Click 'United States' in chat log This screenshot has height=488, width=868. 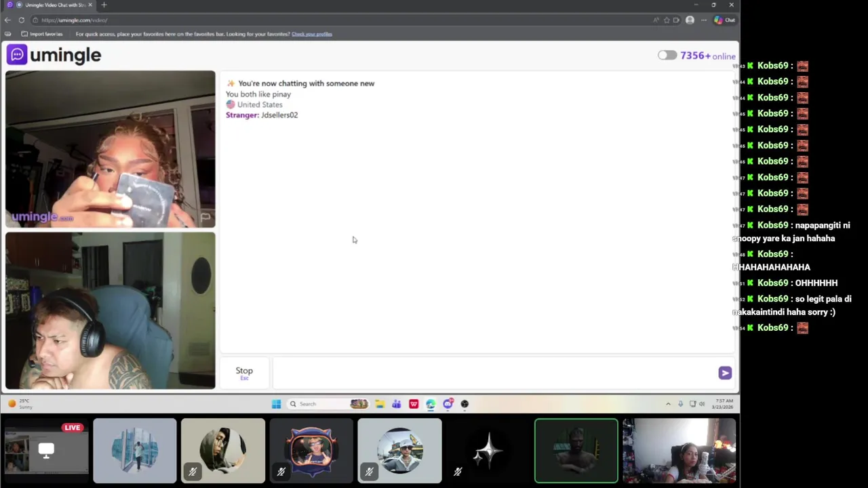pyautogui.click(x=260, y=104)
